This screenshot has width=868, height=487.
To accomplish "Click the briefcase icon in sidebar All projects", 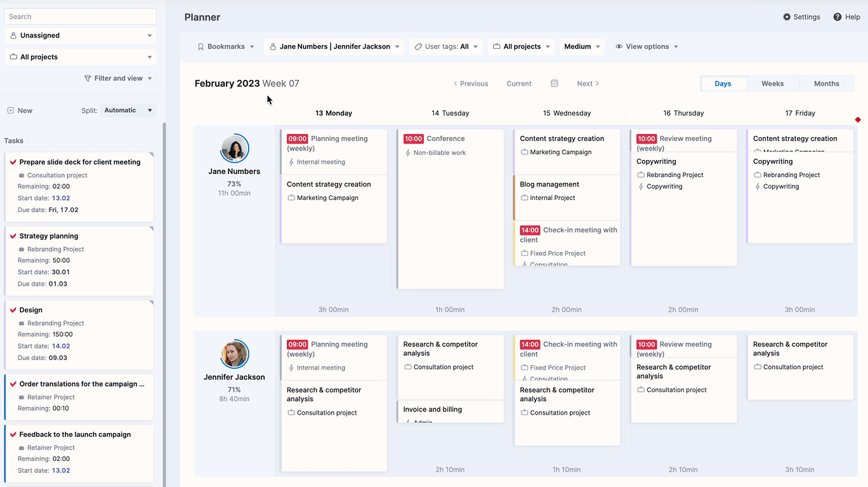I will pos(13,57).
